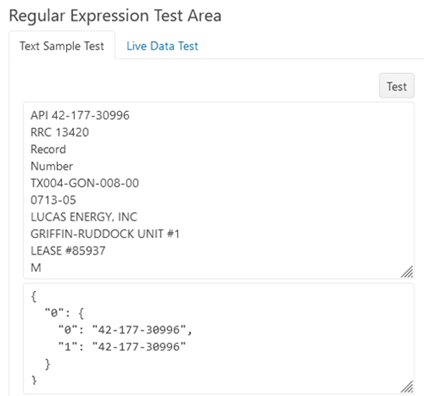Place cursor on the "LEASE #85937" line
This screenshot has width=424, height=396.
point(68,251)
